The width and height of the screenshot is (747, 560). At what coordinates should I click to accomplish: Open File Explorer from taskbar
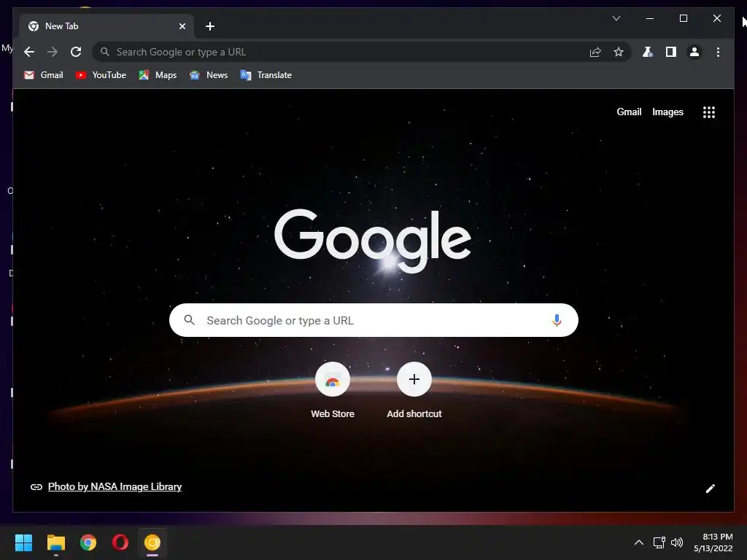click(55, 542)
